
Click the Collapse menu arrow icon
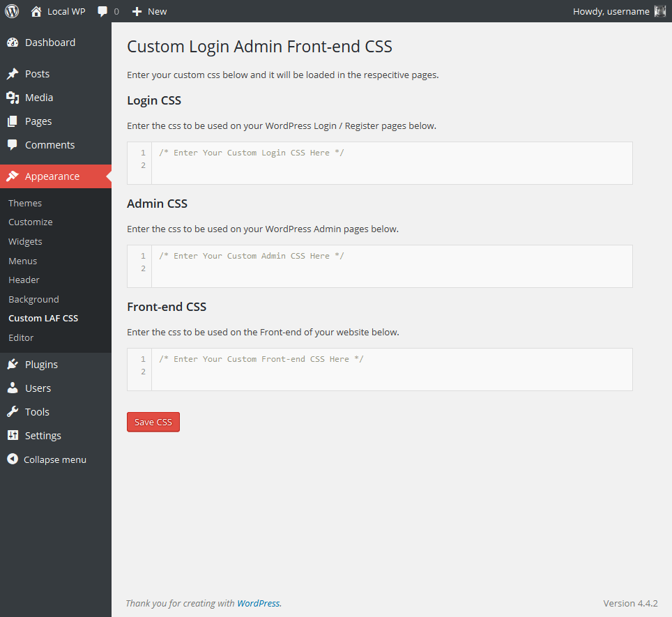(13, 459)
